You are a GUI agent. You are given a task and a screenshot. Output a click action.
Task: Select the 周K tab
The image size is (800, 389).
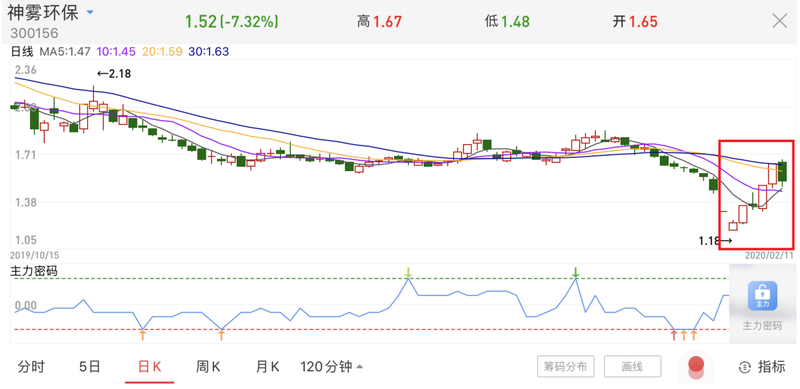208,367
